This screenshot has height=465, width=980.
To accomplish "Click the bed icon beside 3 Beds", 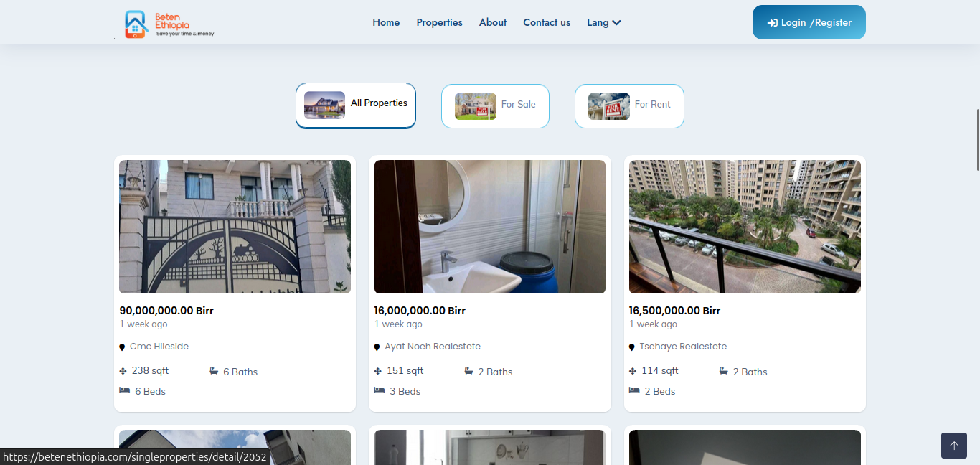I will pyautogui.click(x=380, y=390).
